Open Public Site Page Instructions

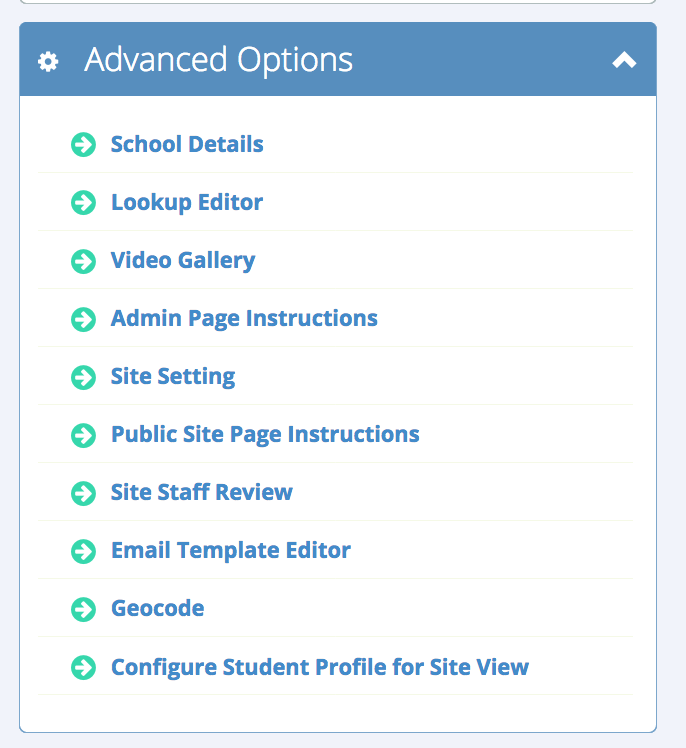click(x=265, y=434)
